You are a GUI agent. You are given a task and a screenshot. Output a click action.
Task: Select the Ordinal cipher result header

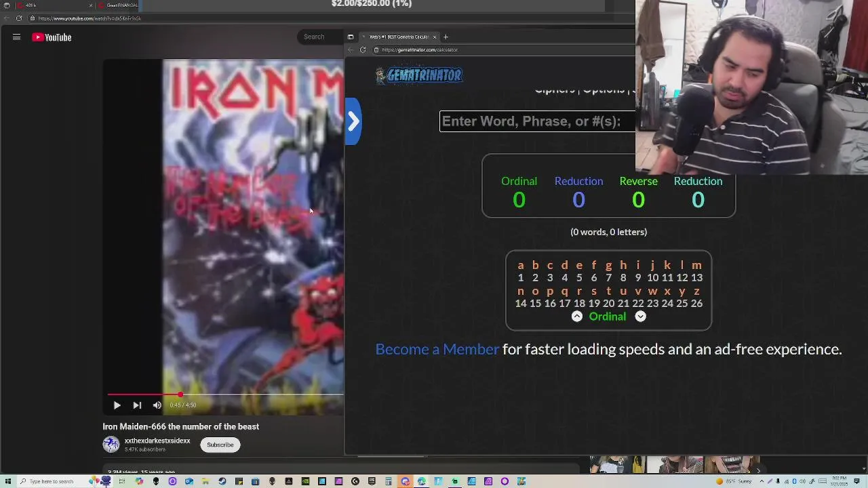[519, 181]
